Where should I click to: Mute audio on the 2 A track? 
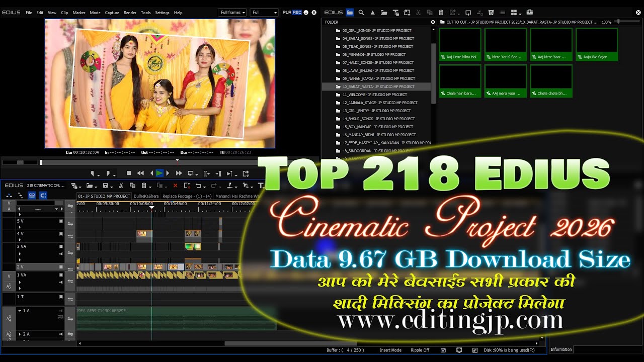(61, 334)
